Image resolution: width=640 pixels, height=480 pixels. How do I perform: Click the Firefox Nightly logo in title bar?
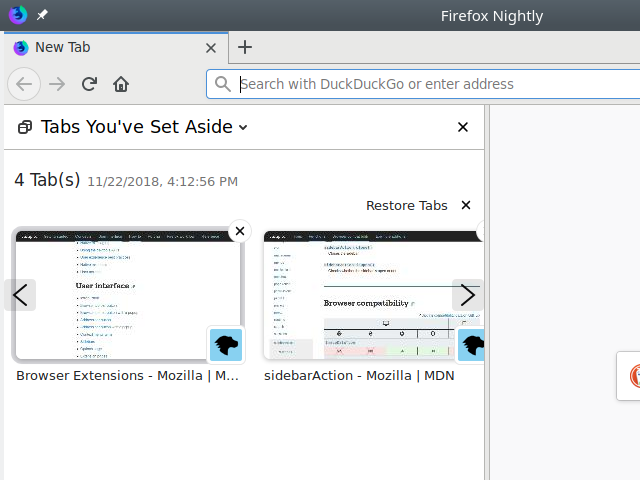click(18, 15)
